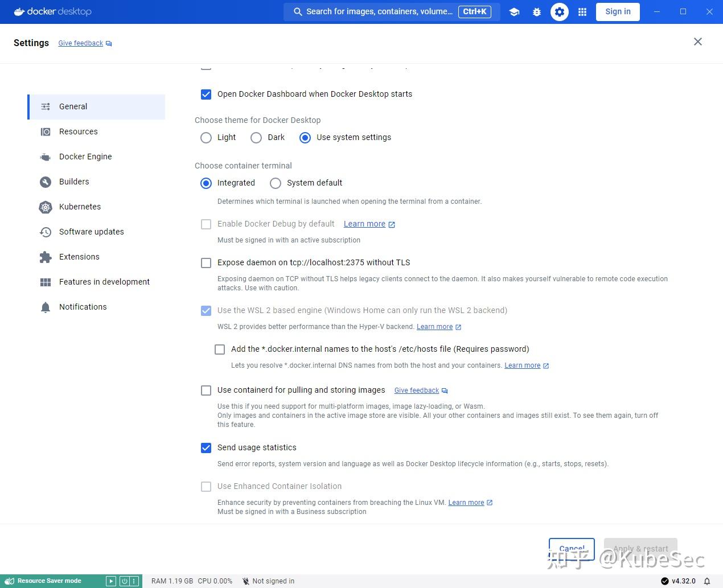
Task: Toggle Expose daemon on tcp://localhost:2375
Action: pyautogui.click(x=206, y=262)
